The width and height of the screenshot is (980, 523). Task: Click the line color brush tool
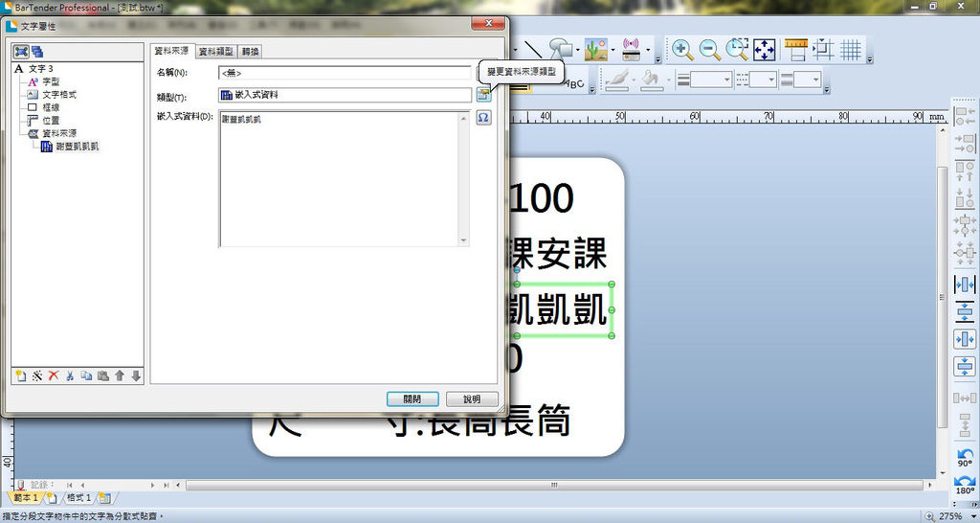pos(617,80)
